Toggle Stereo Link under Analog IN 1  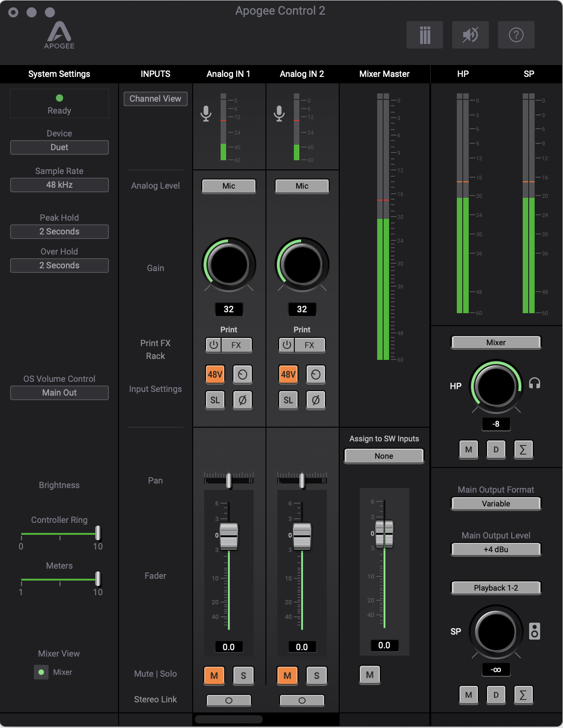pos(229,701)
